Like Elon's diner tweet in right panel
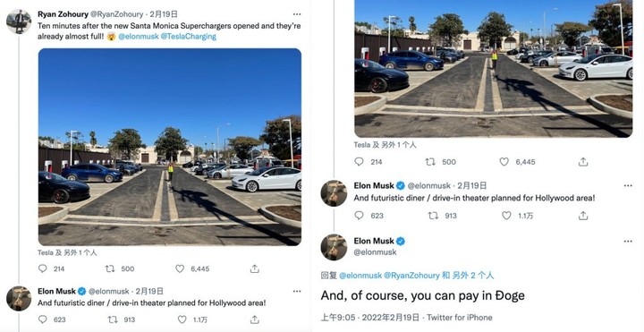Viewport: 644px width, 332px height. click(507, 216)
